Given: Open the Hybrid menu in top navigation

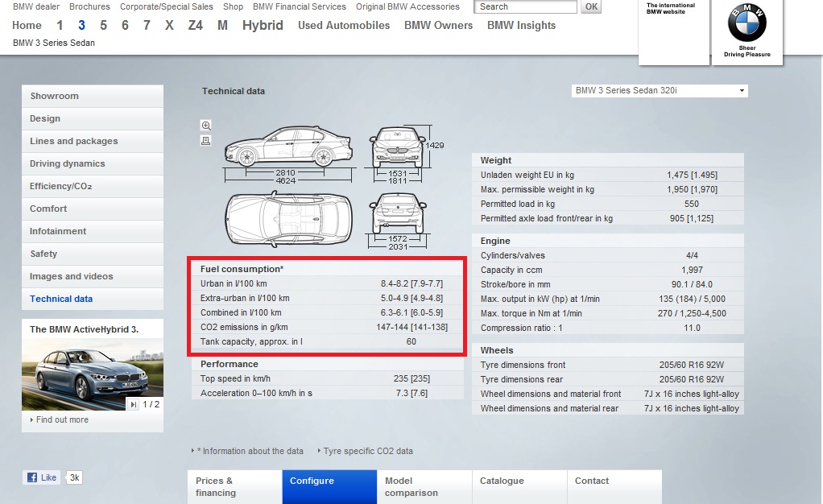Looking at the screenshot, I should coord(263,25).
